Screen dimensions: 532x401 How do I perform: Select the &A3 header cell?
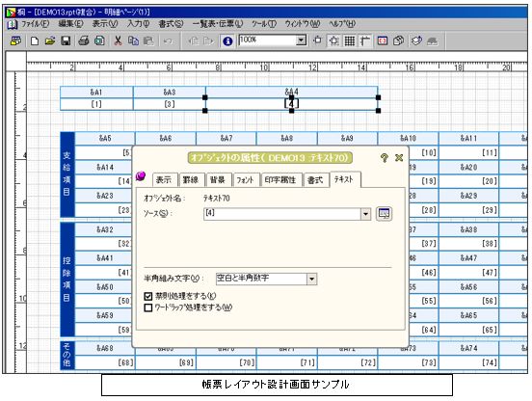170,93
